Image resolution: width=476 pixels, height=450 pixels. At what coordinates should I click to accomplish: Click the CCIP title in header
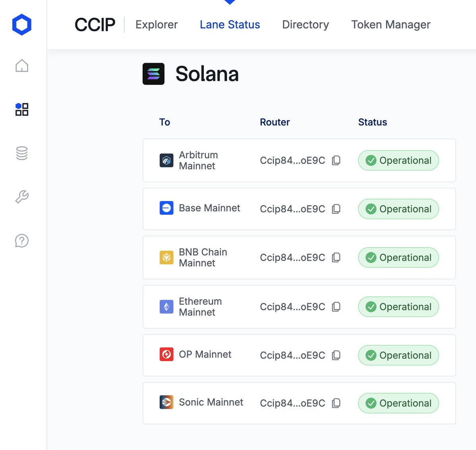pos(95,25)
